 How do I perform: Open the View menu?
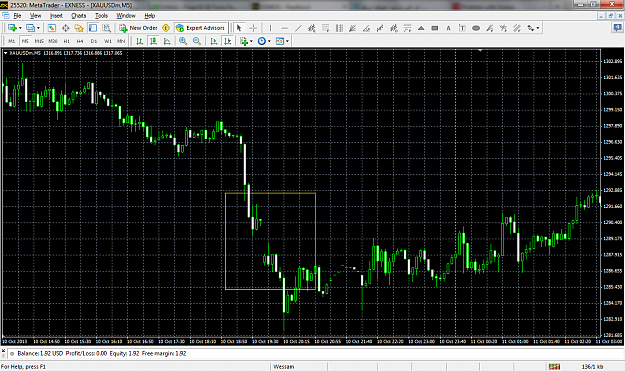35,16
